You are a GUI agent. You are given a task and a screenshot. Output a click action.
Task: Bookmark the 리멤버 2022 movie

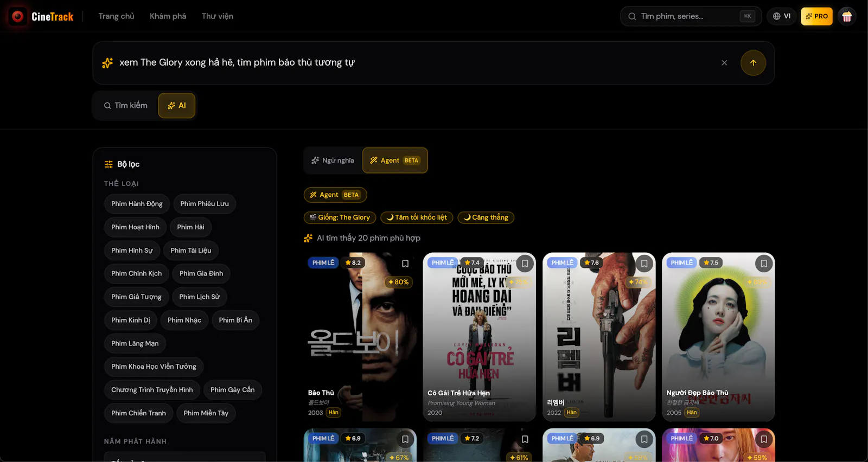pyautogui.click(x=644, y=264)
